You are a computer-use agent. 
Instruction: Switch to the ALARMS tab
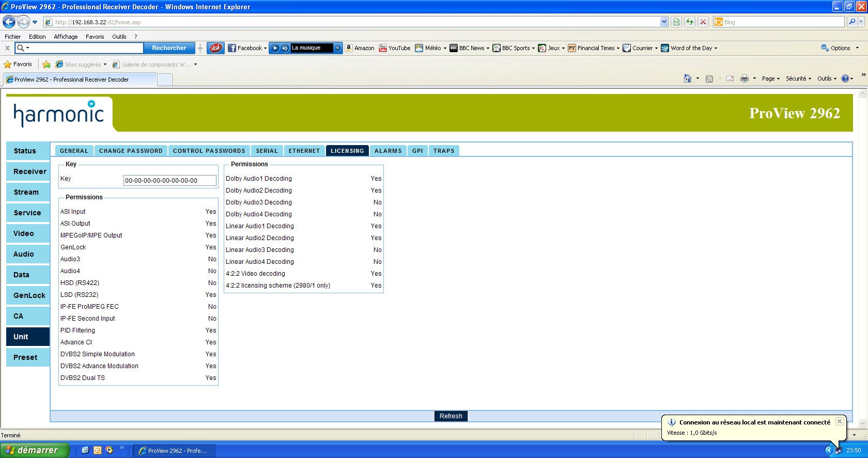pos(388,151)
